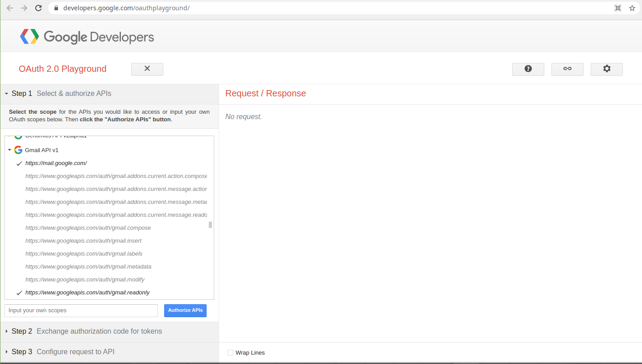
Task: Click the Gmail API v1 tree label
Action: pyautogui.click(x=41, y=150)
